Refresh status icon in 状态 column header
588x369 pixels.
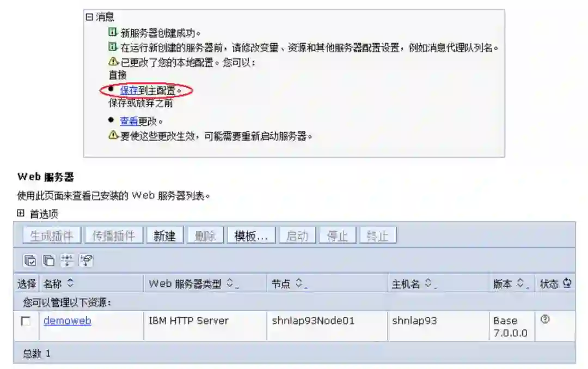567,283
